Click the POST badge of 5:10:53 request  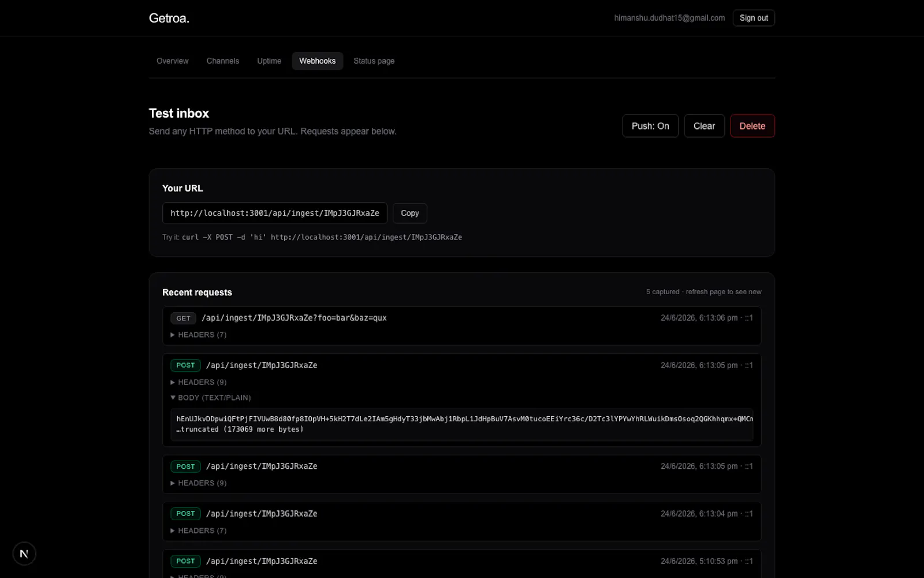pos(185,561)
